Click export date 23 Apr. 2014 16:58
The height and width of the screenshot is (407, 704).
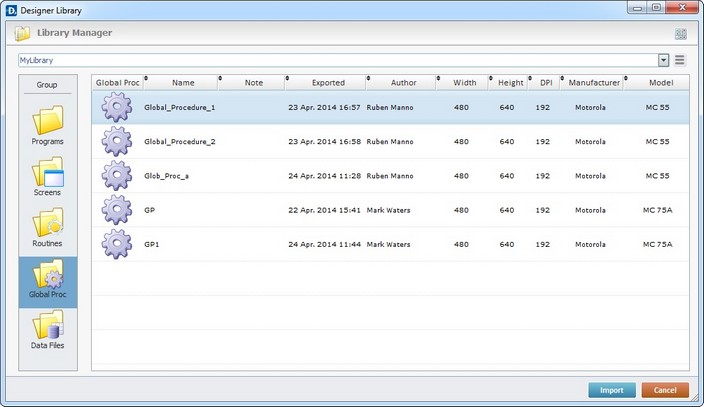pos(324,142)
